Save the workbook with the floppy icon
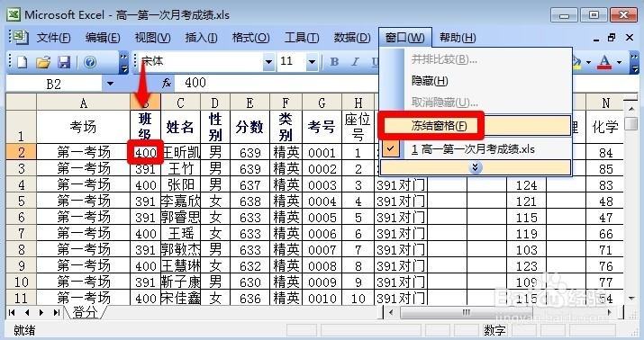Screen dimensions: 644x340 65,62
